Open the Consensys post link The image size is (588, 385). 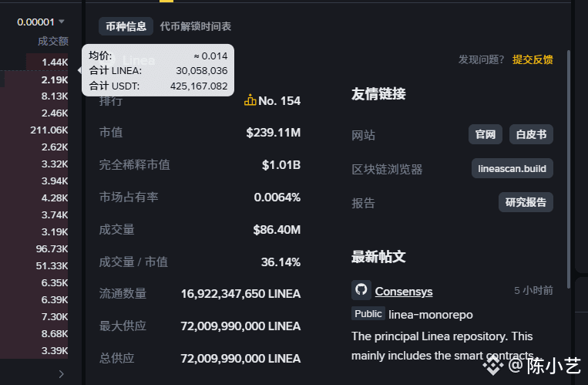[x=403, y=292]
